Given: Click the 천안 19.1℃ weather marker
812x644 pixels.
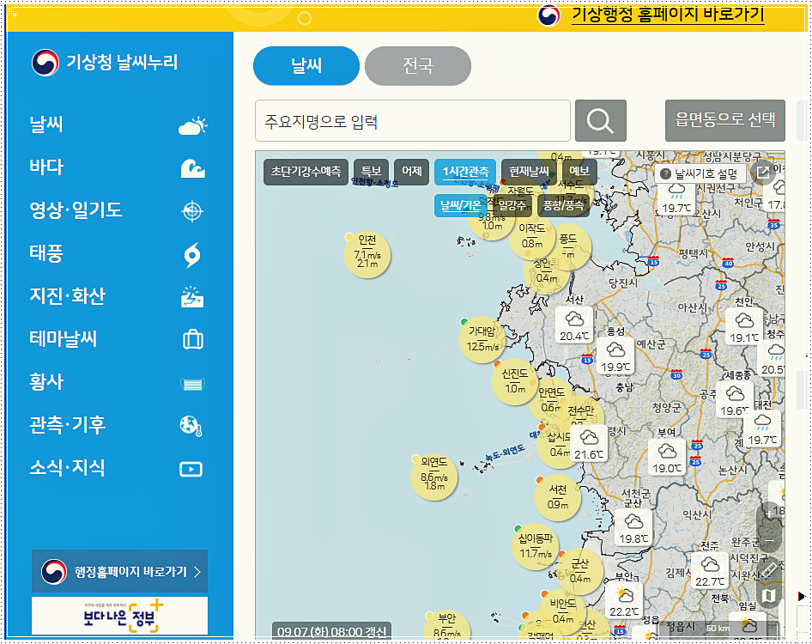Looking at the screenshot, I should pyautogui.click(x=744, y=327).
